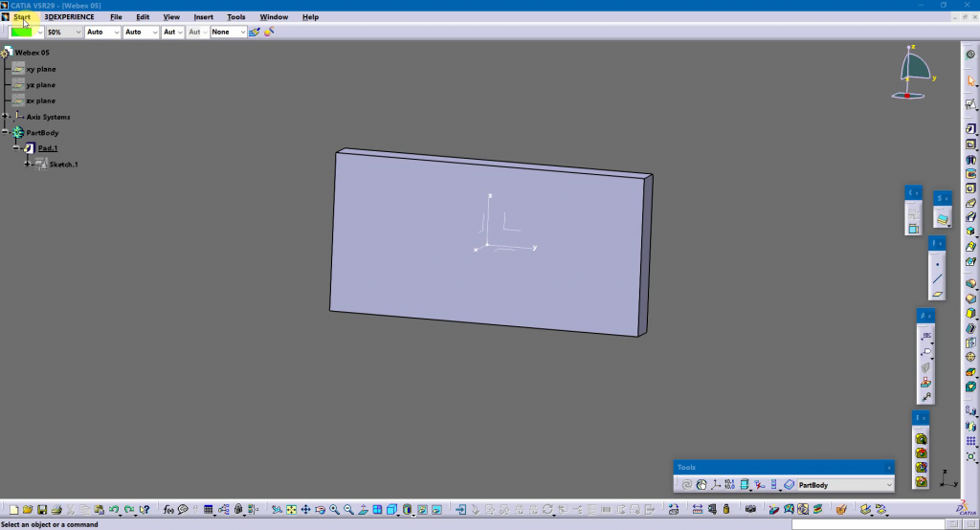Click the Save icon in bottom toolbar
980x530 pixels.
pyautogui.click(x=42, y=510)
